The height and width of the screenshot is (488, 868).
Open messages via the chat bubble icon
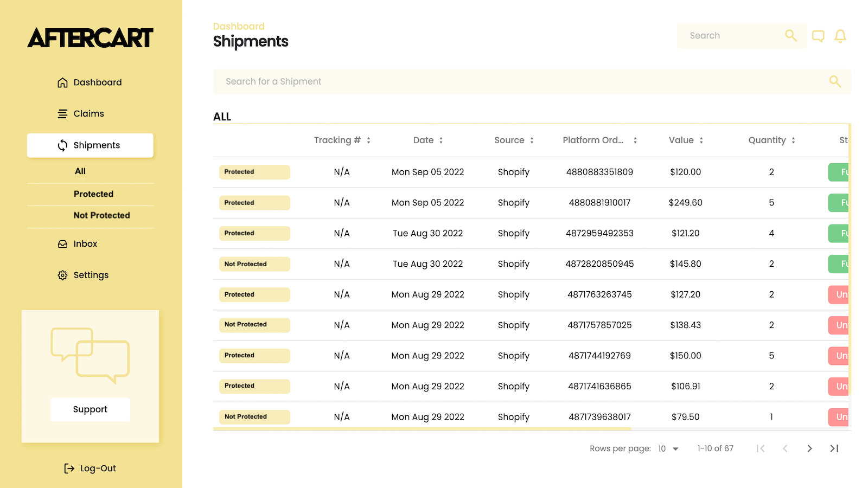point(819,36)
